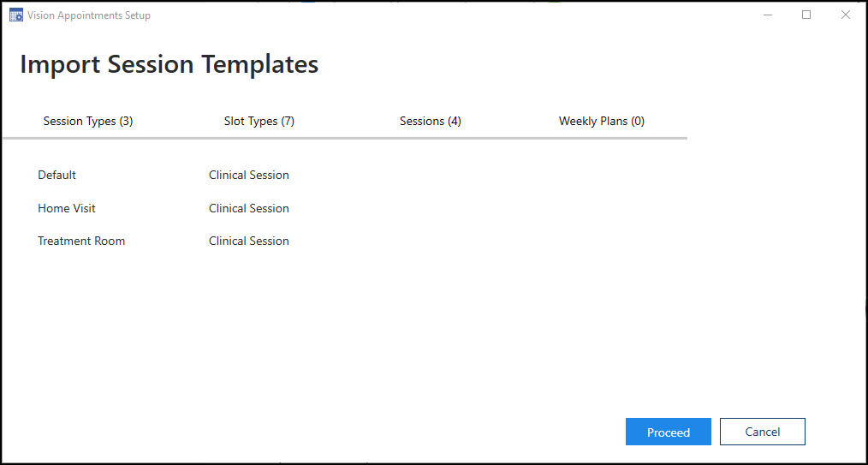Maximize the setup window
The image size is (868, 465).
pyautogui.click(x=806, y=15)
